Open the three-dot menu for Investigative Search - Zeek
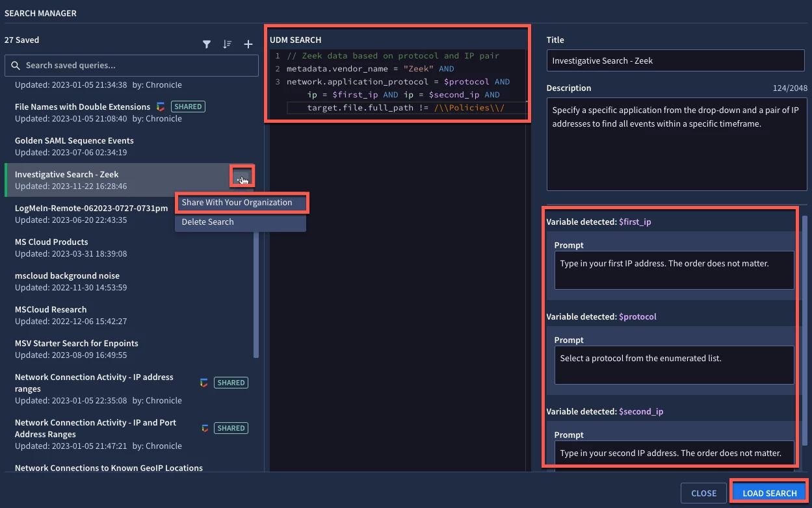The image size is (812, 508). 242,176
